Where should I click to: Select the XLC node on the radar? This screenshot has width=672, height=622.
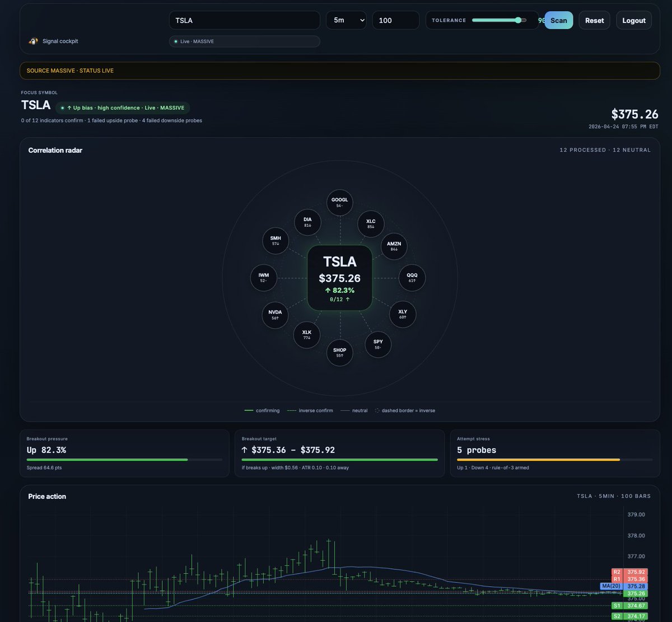371,224
